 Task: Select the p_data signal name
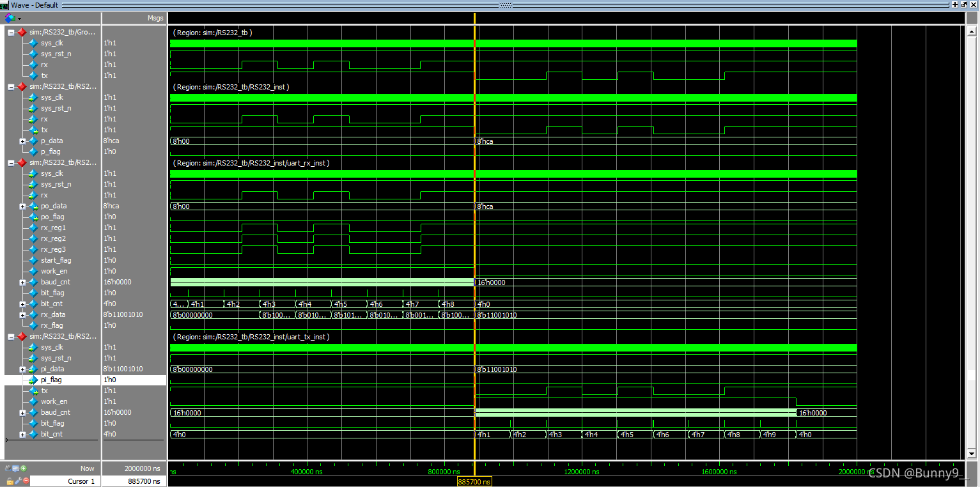pos(52,141)
